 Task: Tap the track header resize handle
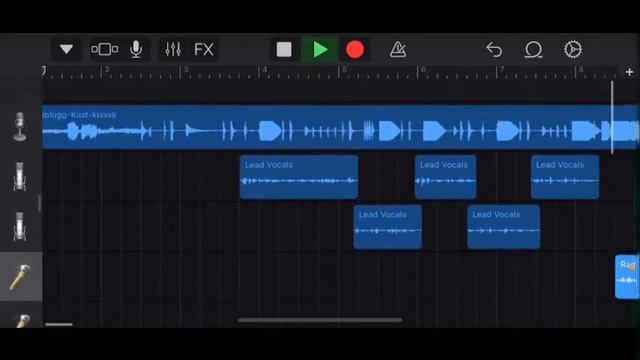40,203
